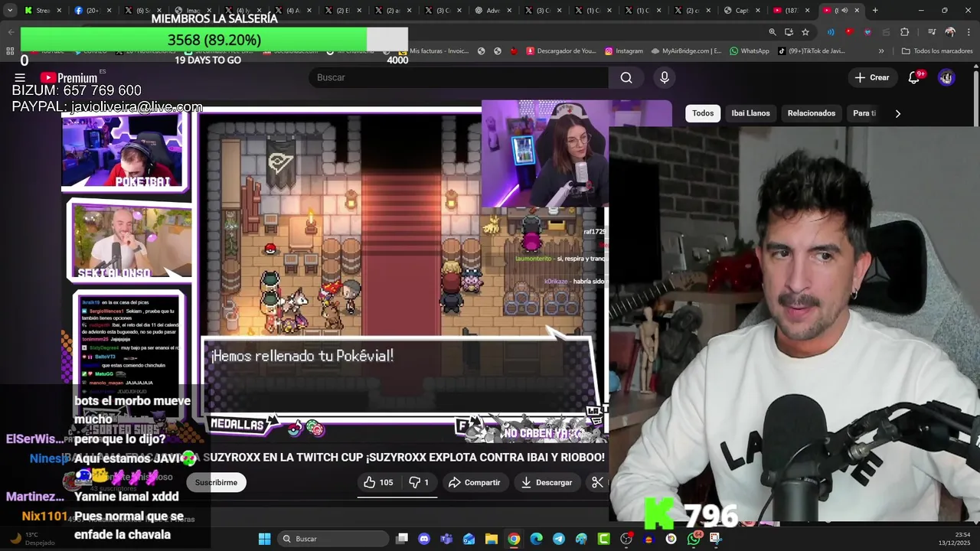Open the tab search dropdown arrow
The image size is (980, 551).
10,11
